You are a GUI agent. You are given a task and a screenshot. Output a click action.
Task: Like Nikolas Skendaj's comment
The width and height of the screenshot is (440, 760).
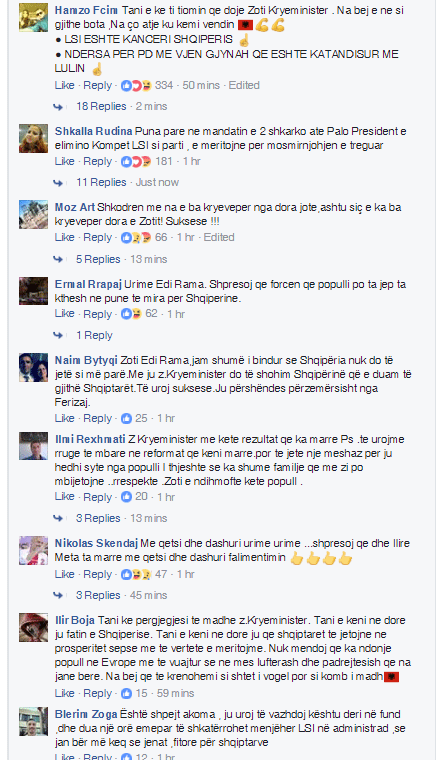(64, 574)
